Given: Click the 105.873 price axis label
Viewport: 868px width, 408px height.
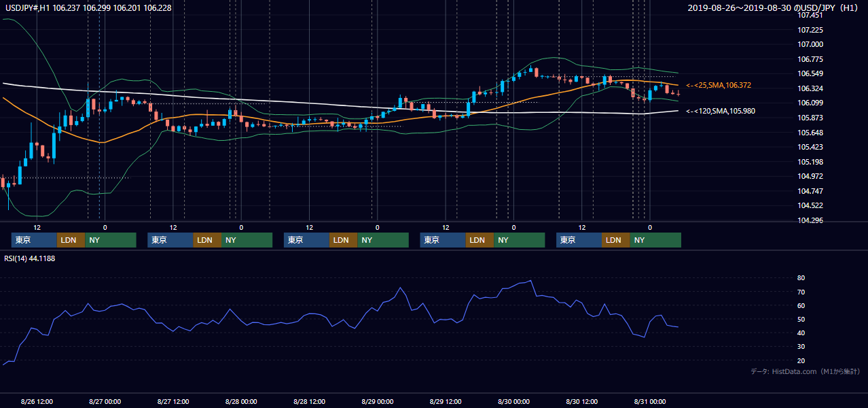Looking at the screenshot, I should click(810, 118).
